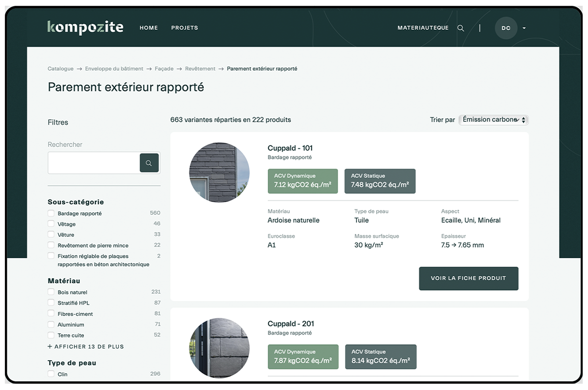Toggle Stratifié HPL material filter
Screen dimensions: 588x390
pyautogui.click(x=51, y=303)
